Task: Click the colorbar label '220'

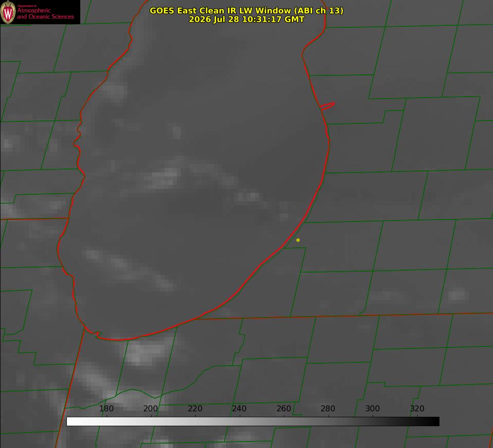Action: point(195,408)
